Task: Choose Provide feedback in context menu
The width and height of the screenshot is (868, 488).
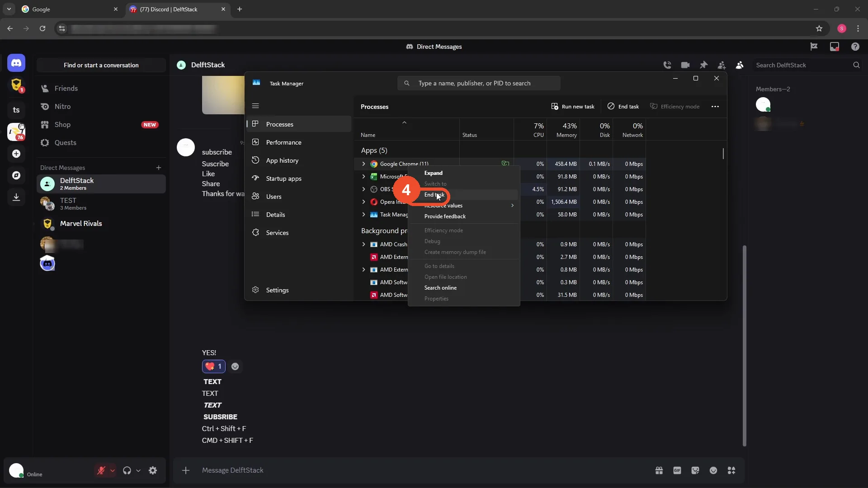Action: click(x=464, y=216)
